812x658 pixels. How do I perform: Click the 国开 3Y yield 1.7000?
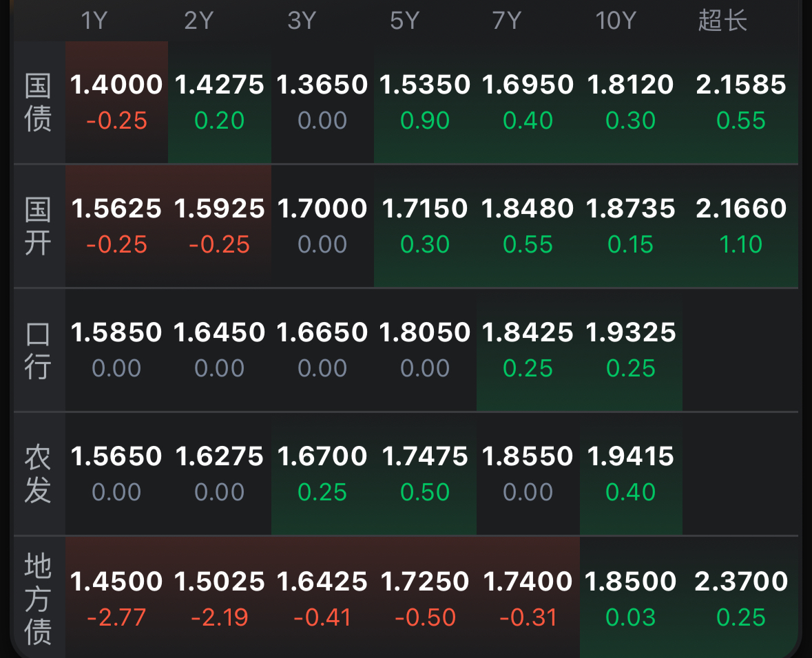322,209
